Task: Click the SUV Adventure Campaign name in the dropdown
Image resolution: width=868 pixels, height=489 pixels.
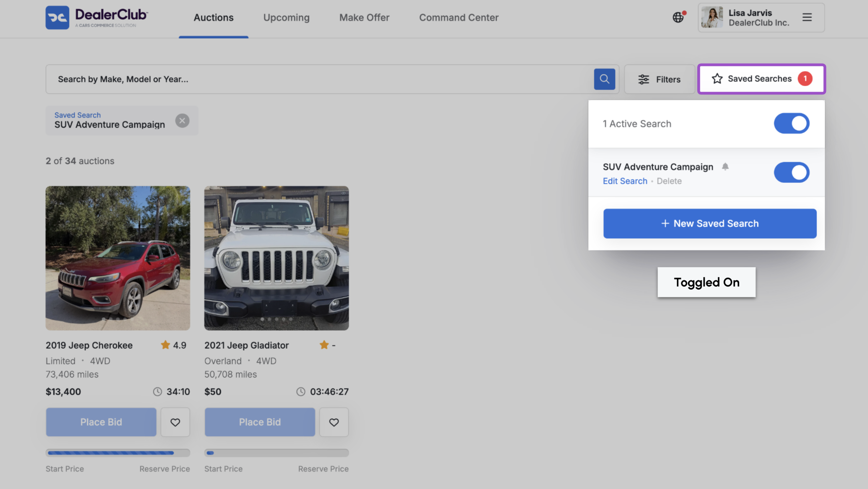Action: pos(658,167)
